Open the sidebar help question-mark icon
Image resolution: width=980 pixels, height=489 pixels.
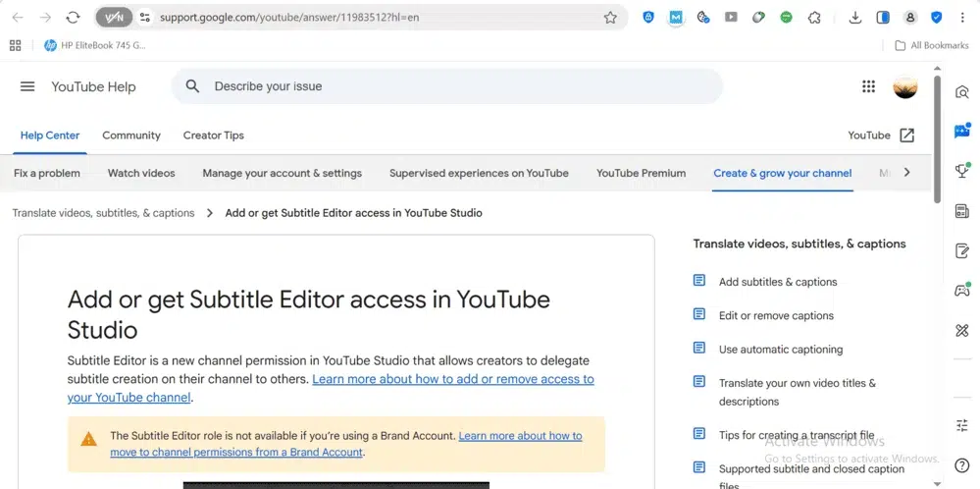[962, 465]
